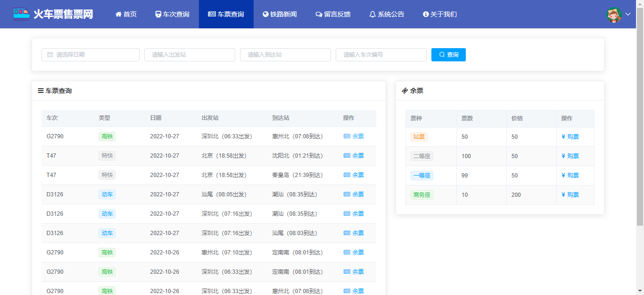View 余票 for T47 to 秦皇岛

(354, 175)
